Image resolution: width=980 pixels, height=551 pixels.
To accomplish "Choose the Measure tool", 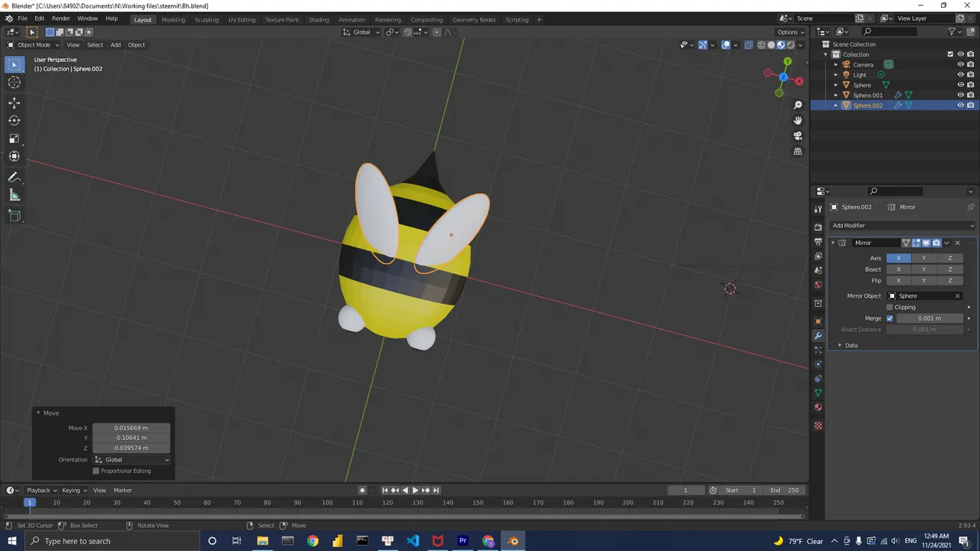I will 15,196.
